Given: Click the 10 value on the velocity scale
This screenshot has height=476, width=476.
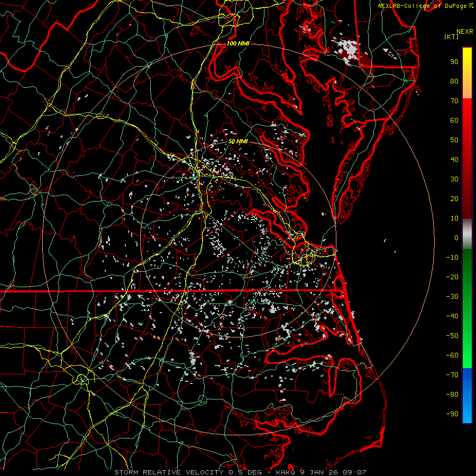Looking at the screenshot, I should coord(454,218).
